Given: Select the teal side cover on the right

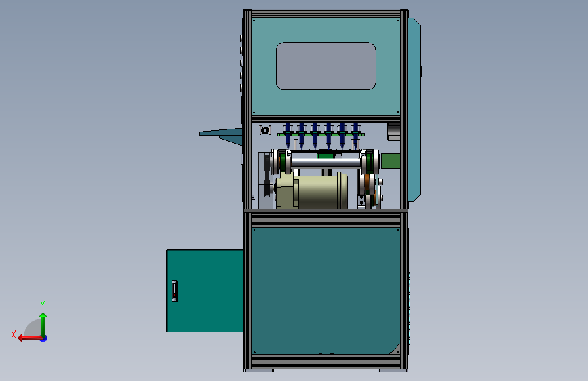Looking at the screenshot, I should tap(414, 110).
